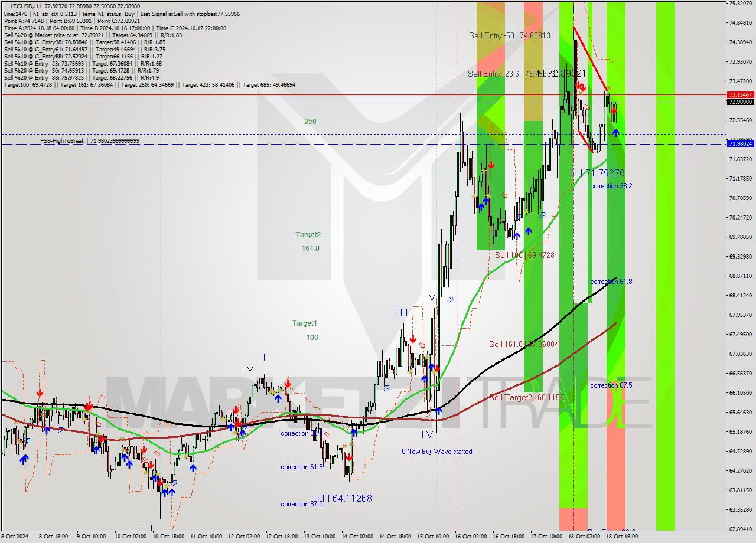This screenshot has width=756, height=543.
Task: Click the green 'Target1' label
Action: click(304, 323)
